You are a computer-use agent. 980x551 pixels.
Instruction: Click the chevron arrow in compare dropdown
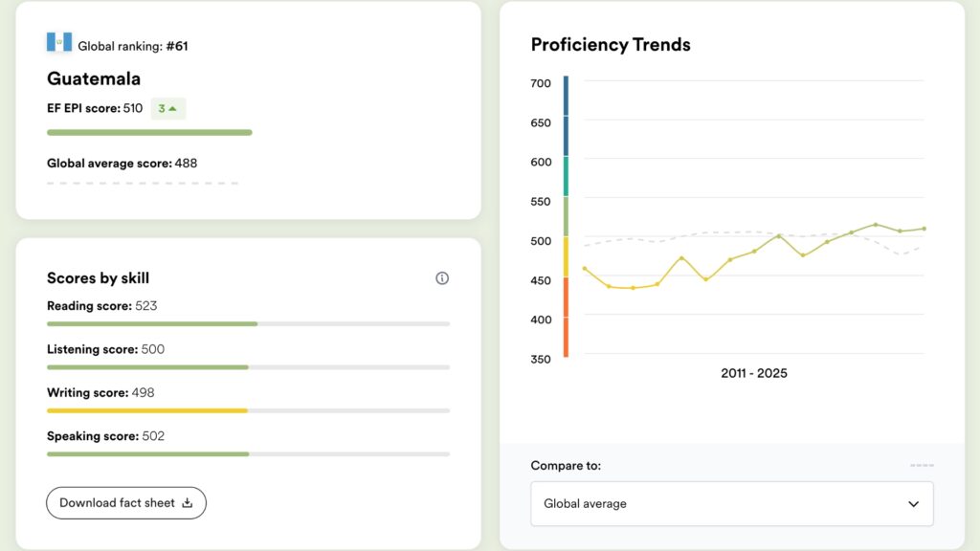point(913,504)
